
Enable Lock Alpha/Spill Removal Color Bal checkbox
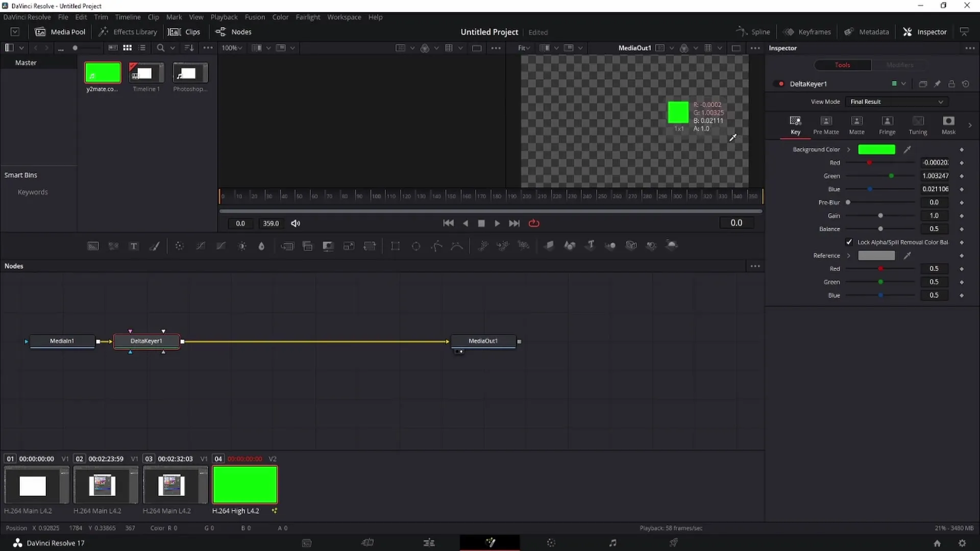click(849, 242)
